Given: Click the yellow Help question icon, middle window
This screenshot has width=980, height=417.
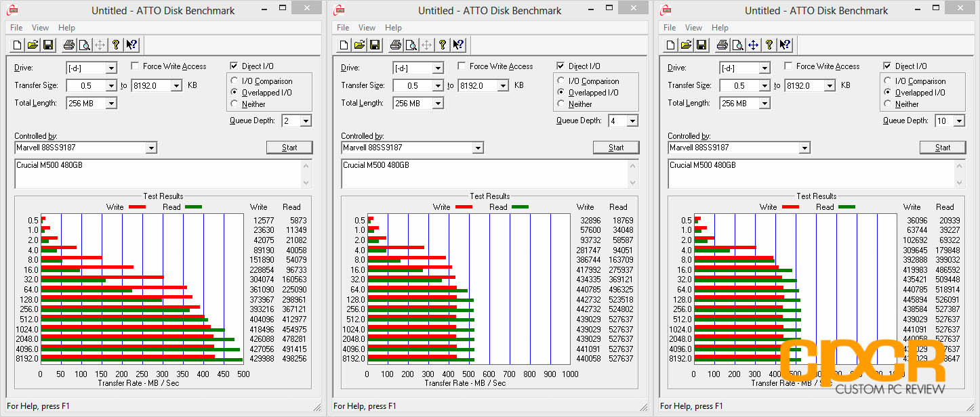Looking at the screenshot, I should point(443,45).
